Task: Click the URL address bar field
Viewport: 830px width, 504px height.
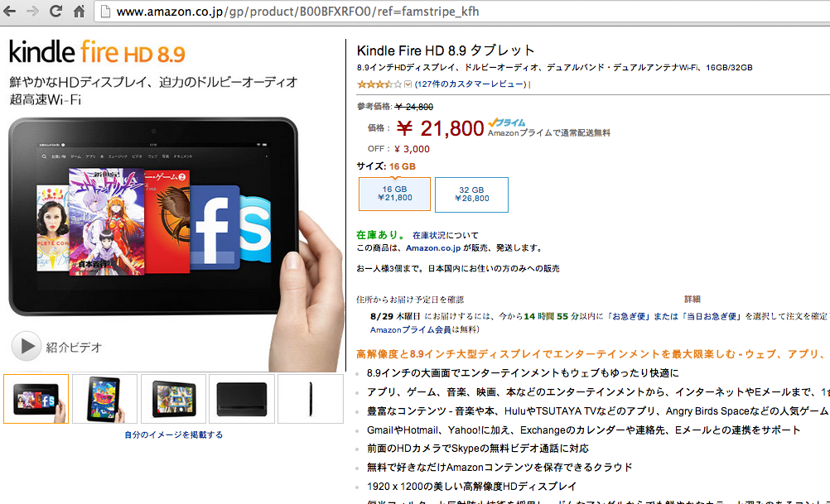Action: [461, 12]
